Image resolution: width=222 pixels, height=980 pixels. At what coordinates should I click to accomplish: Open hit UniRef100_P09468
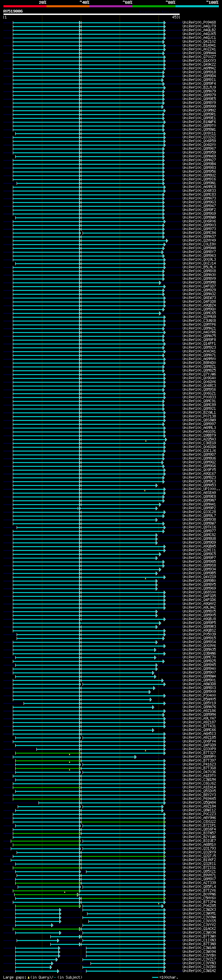[199, 23]
